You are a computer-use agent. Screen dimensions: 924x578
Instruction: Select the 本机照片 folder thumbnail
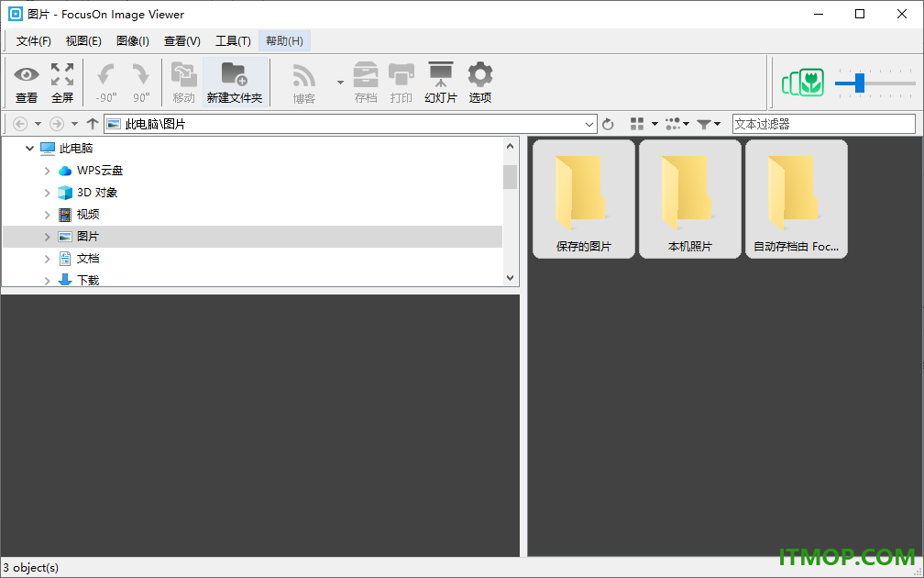pyautogui.click(x=690, y=199)
